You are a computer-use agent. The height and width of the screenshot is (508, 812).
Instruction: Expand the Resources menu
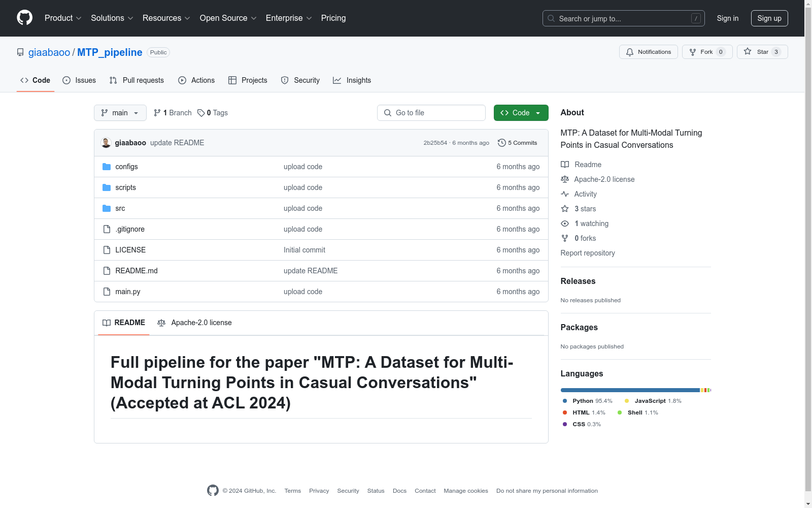pyautogui.click(x=166, y=18)
